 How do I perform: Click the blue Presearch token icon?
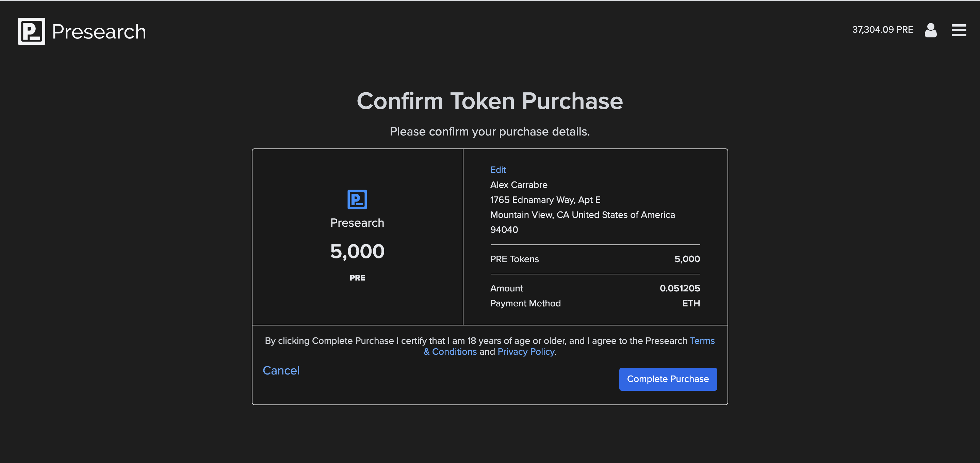(x=357, y=199)
